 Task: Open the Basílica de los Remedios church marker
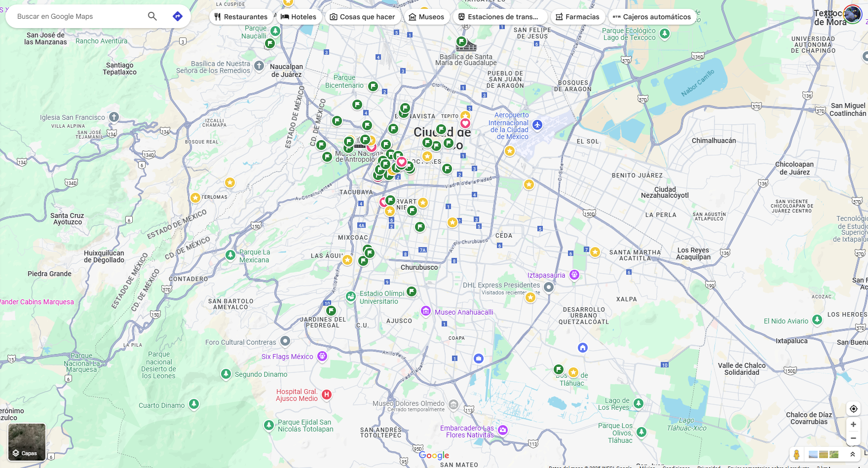[x=259, y=66]
